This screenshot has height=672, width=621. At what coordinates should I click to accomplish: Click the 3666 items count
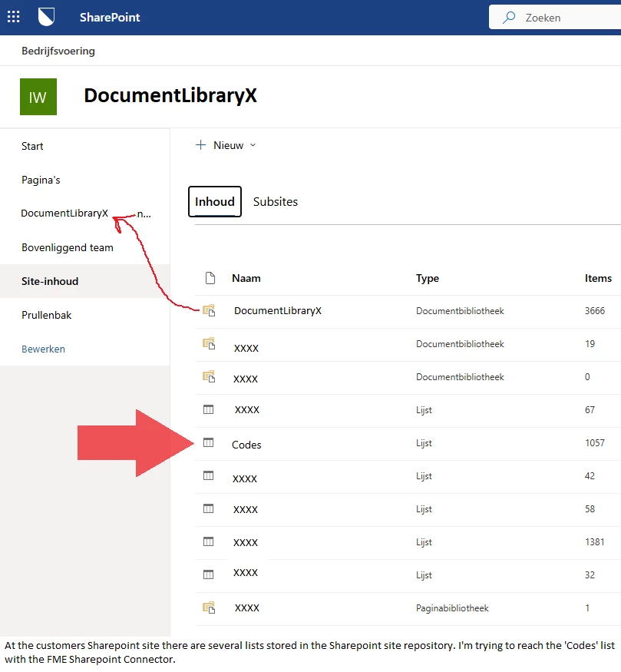pos(595,311)
